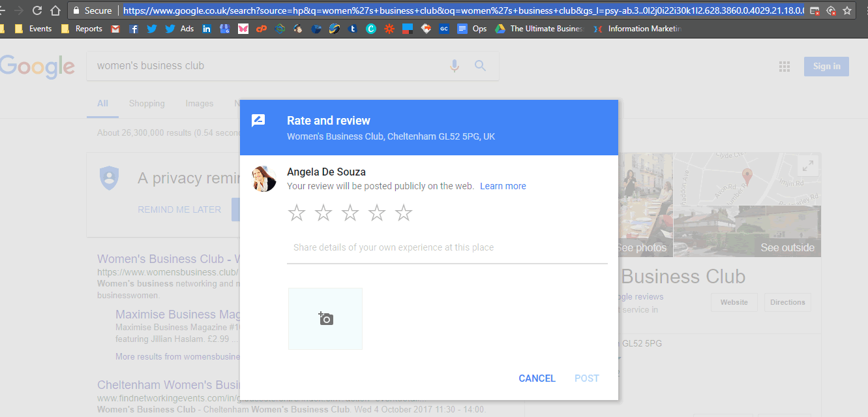Open the Google Drive Ultimate Business bookmark
The height and width of the screenshot is (417, 868).
pos(539,29)
